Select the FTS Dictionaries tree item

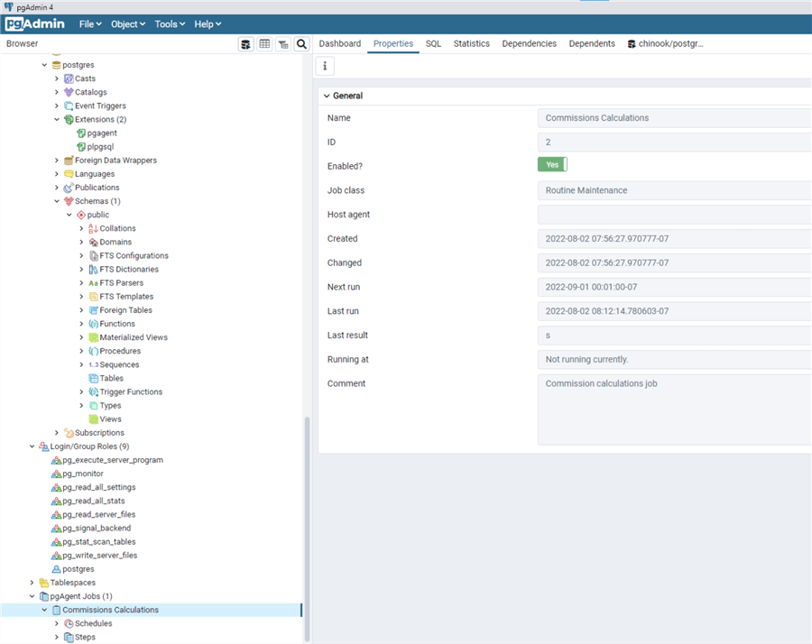129,269
